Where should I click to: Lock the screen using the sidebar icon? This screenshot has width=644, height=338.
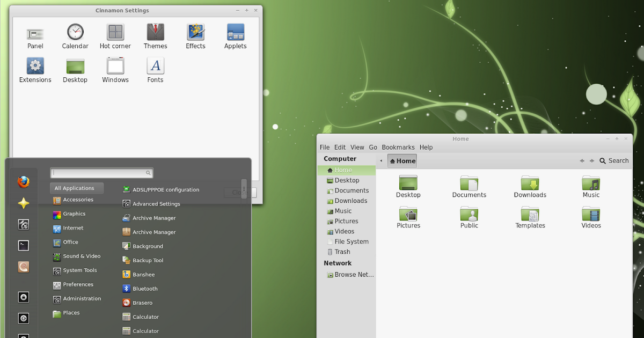click(x=24, y=297)
